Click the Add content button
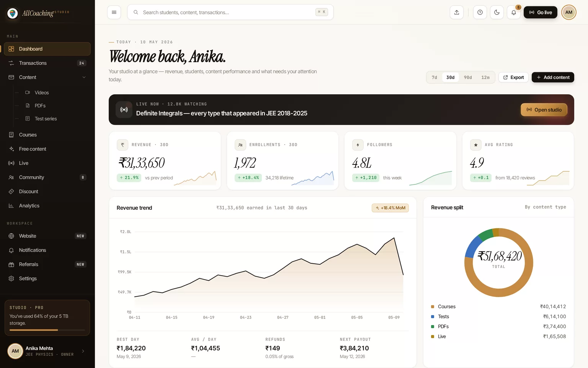 553,77
